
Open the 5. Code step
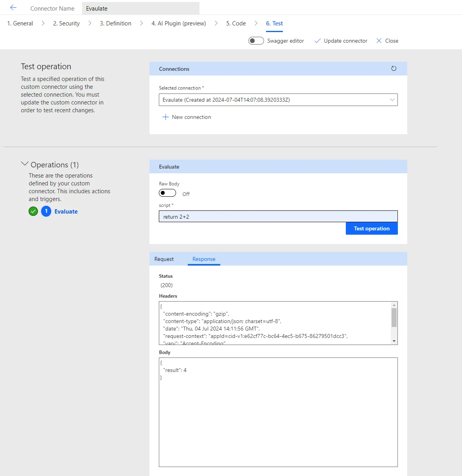tap(236, 23)
